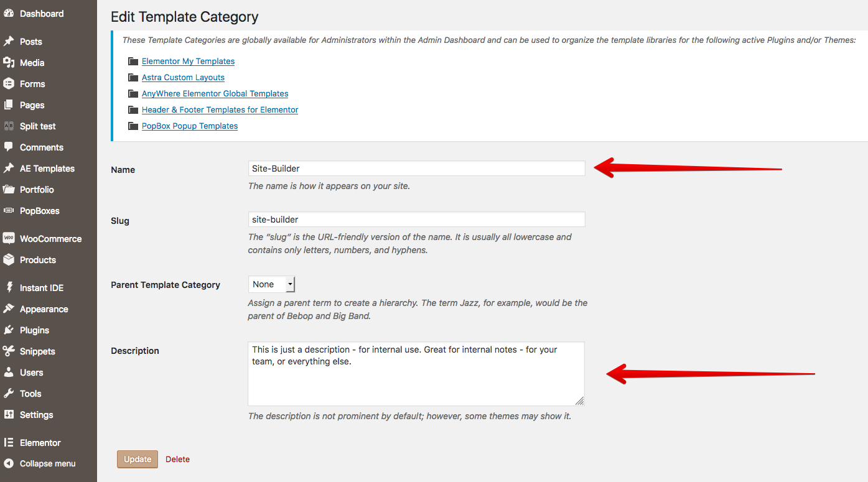The image size is (868, 482).
Task: Open the Parent Template Category dropdown
Action: 271,284
